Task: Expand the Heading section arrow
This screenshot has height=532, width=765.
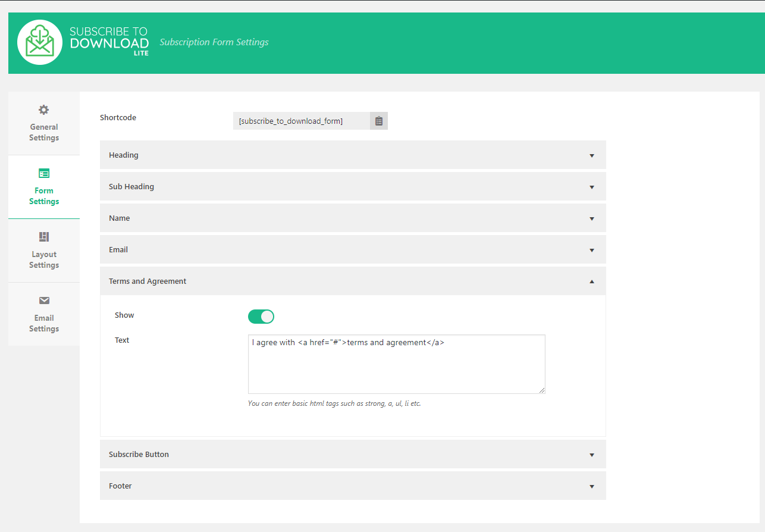Action: tap(592, 155)
